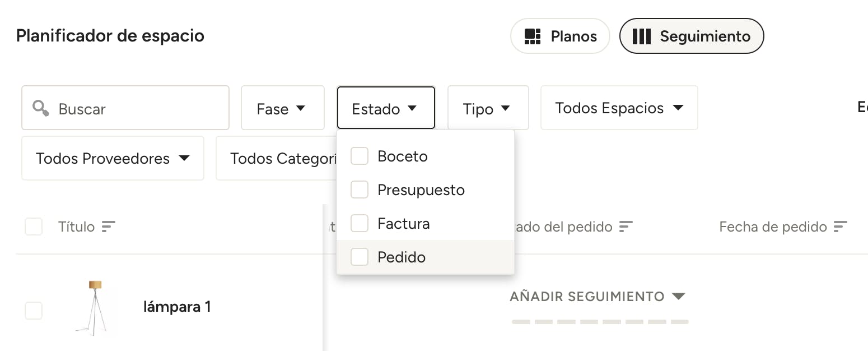Screen dimensions: 868x351
Task: Check the Factura option
Action: click(359, 223)
